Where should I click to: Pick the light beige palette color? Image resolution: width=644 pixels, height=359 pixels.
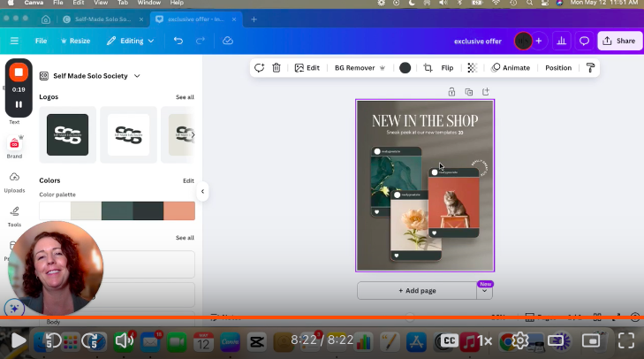[86, 210]
